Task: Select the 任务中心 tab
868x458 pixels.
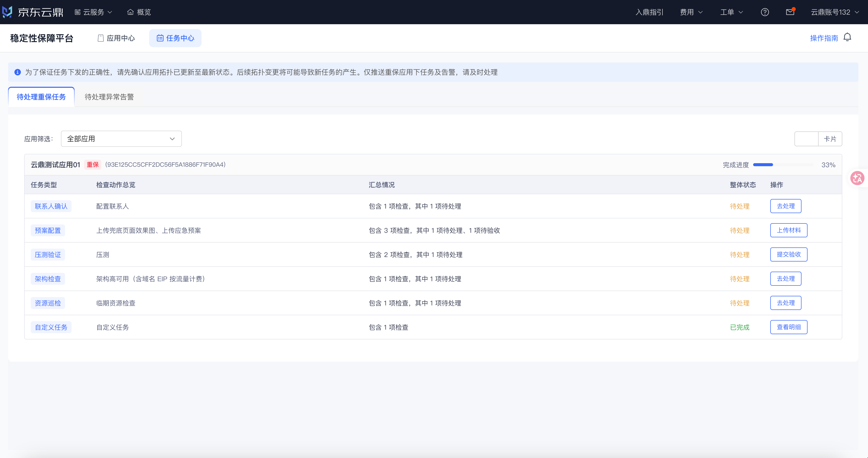Action: [x=175, y=38]
